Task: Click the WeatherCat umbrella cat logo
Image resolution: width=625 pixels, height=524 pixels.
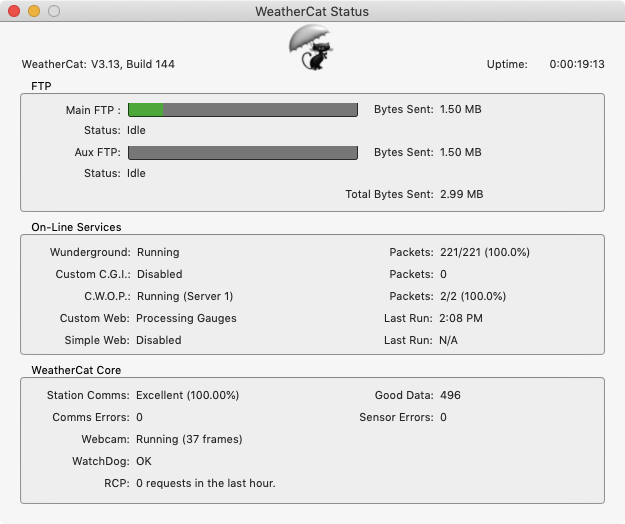Action: tap(311, 47)
